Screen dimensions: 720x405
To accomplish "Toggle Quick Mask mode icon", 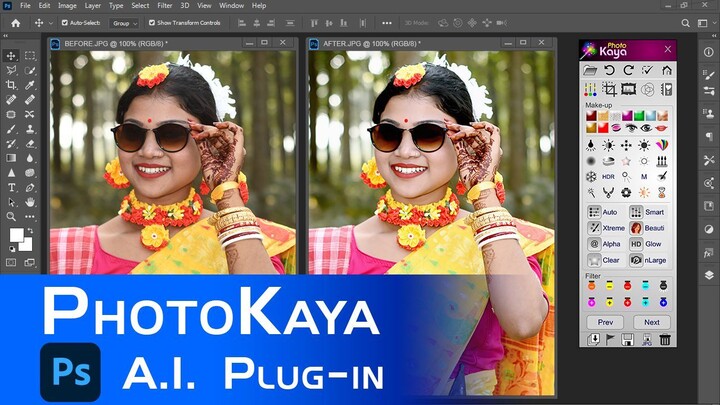I will tap(11, 262).
